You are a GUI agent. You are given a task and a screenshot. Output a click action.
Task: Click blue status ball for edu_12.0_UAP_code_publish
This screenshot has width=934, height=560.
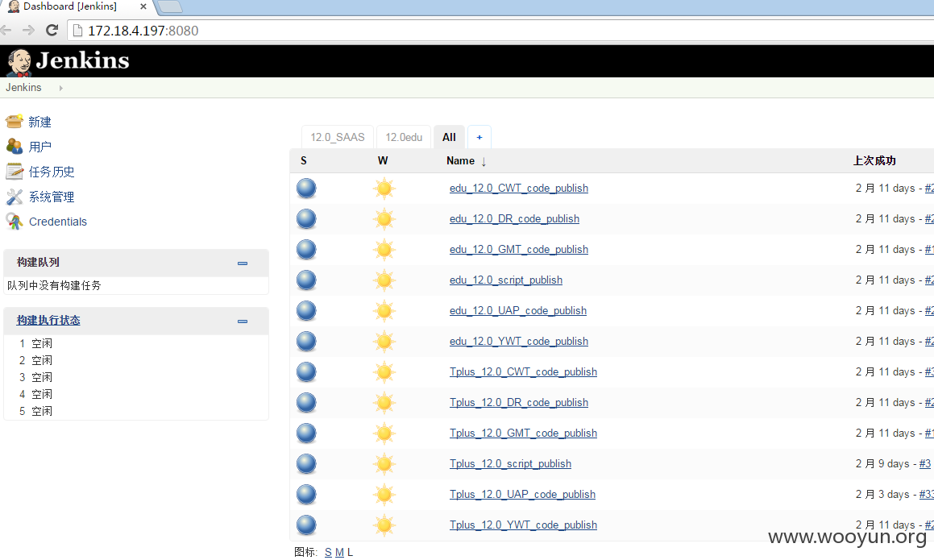click(x=306, y=310)
